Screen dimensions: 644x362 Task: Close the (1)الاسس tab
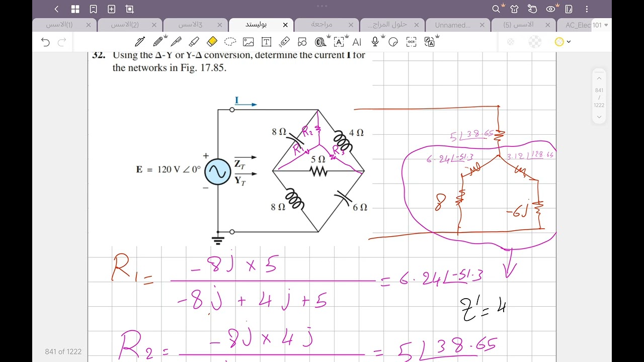coord(89,25)
